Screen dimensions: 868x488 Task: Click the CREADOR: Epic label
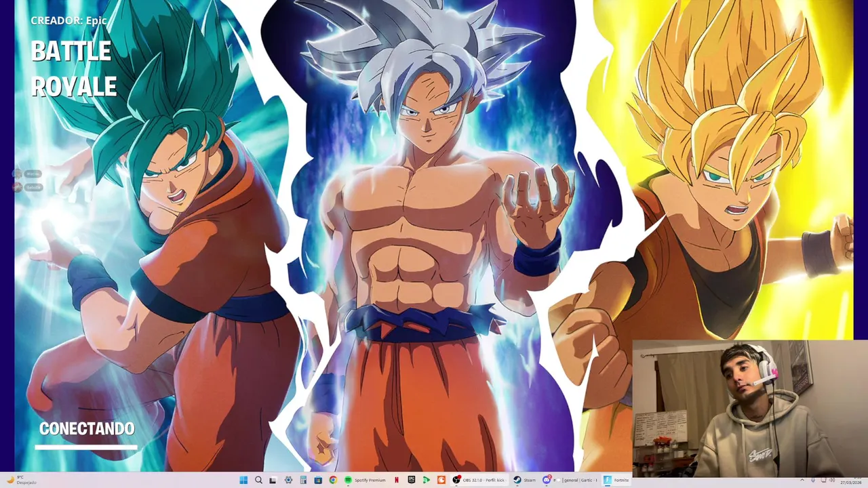pos(68,20)
